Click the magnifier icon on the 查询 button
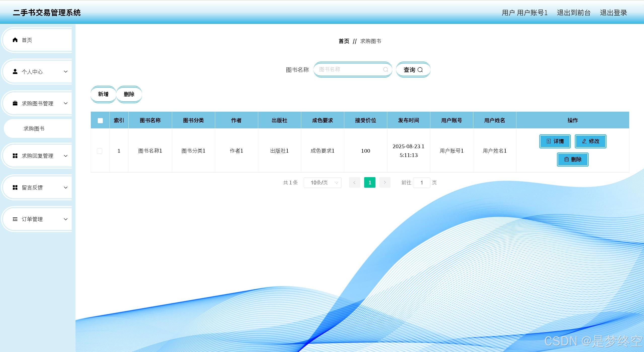 [420, 70]
